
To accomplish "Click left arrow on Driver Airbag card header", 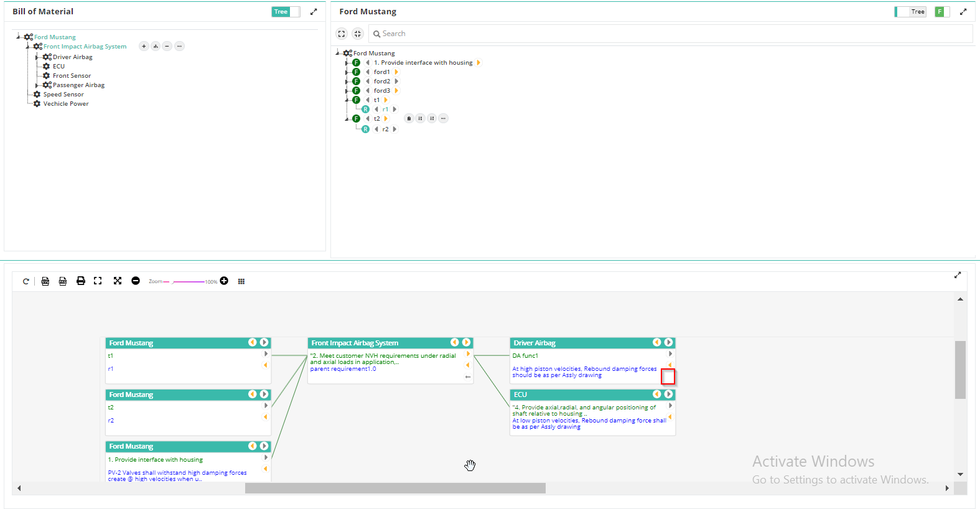I will (x=656, y=342).
